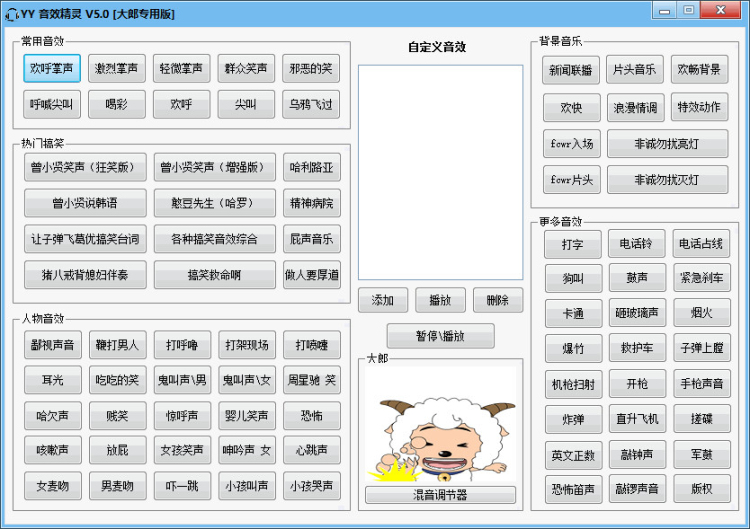Click the 删除 button to remove a sound
750x529 pixels.
click(497, 300)
